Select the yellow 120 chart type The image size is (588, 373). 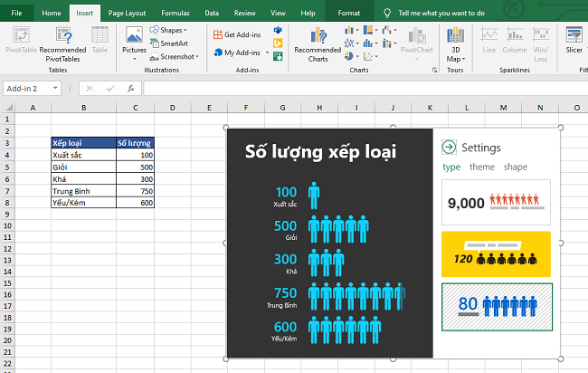tap(496, 254)
